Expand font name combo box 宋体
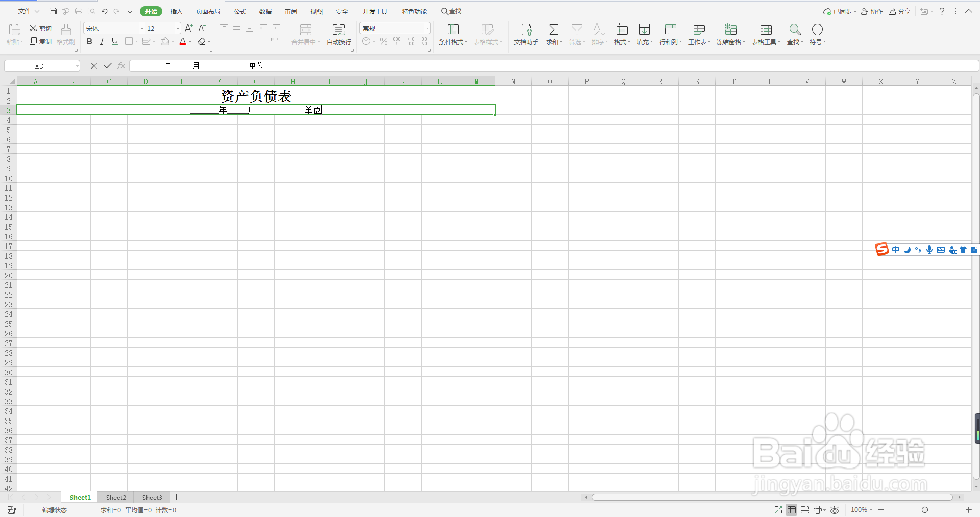Image resolution: width=980 pixels, height=517 pixels. point(142,29)
